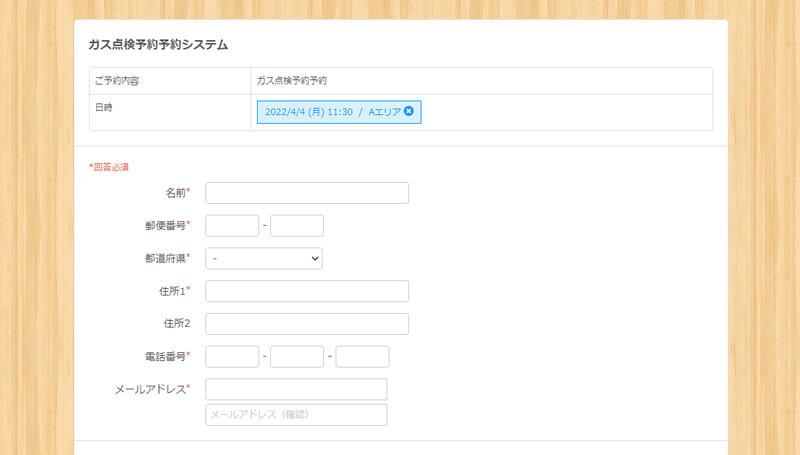Focus the メールアドレス input field
Viewport: 800px width, 455px height.
pos(295,389)
